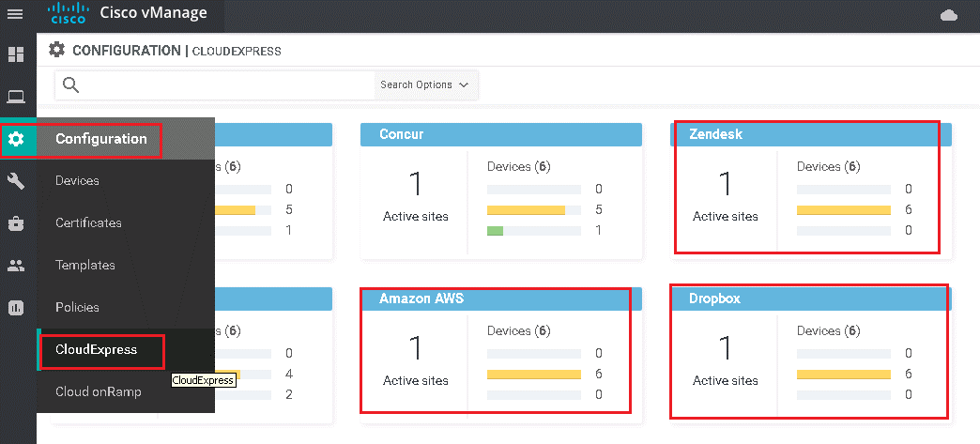Click value 6 in Dropbox card

(x=909, y=374)
